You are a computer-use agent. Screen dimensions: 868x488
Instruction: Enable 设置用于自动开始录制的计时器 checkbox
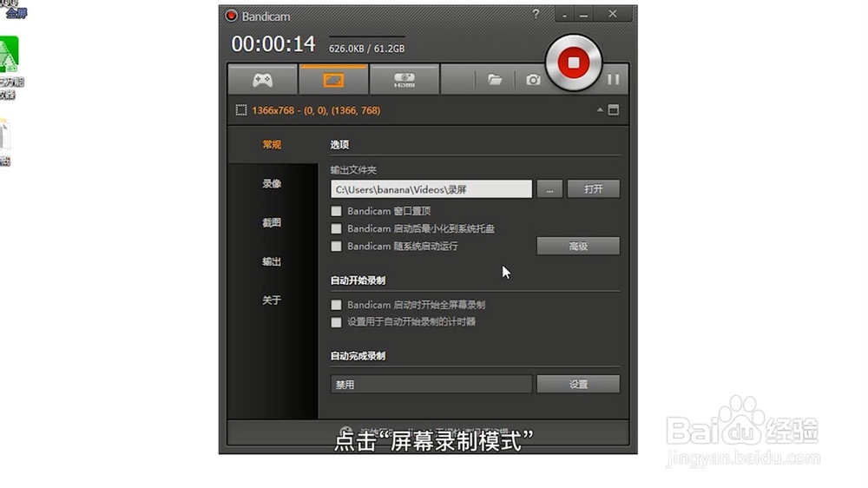tap(336, 322)
